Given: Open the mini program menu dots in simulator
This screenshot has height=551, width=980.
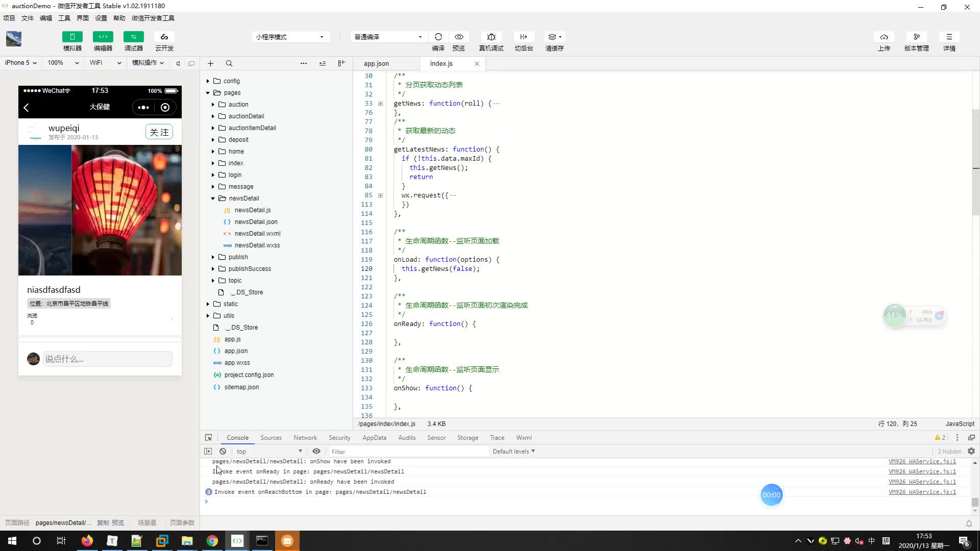Looking at the screenshot, I should coord(143,107).
